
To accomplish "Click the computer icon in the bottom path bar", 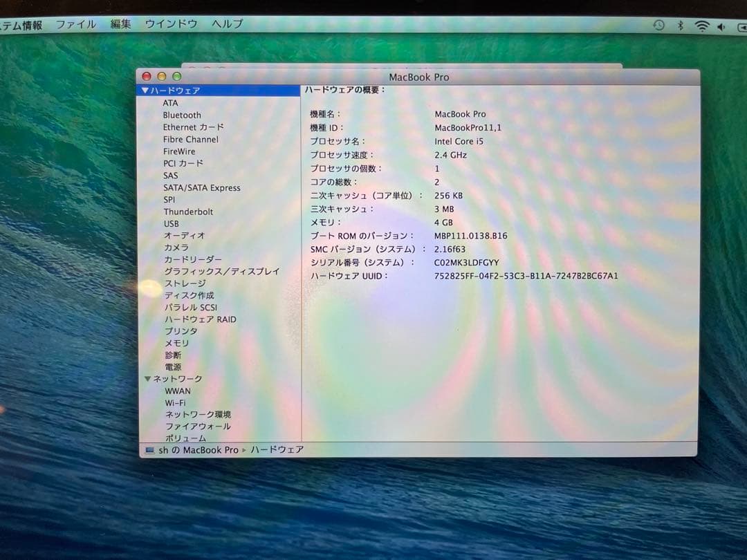I will tap(149, 449).
